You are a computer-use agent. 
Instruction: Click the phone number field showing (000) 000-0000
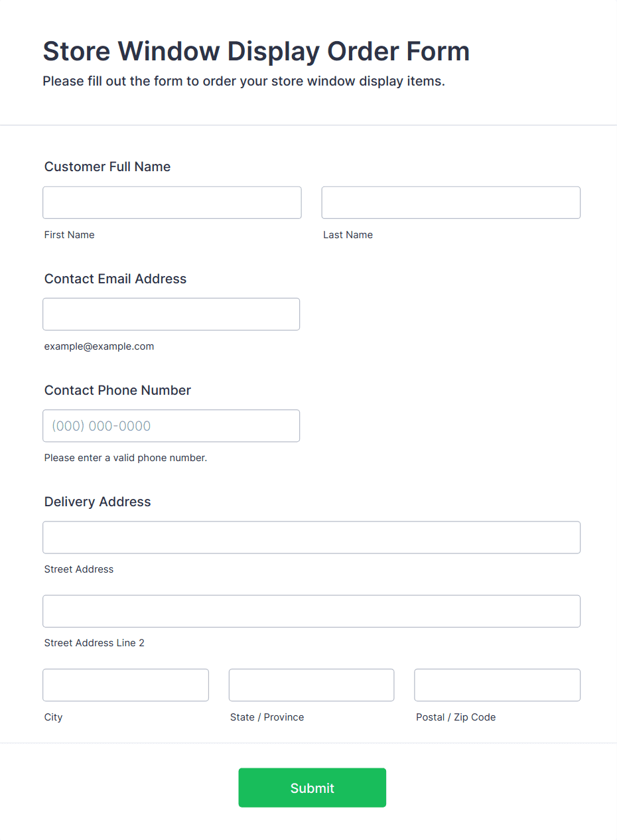tap(171, 425)
